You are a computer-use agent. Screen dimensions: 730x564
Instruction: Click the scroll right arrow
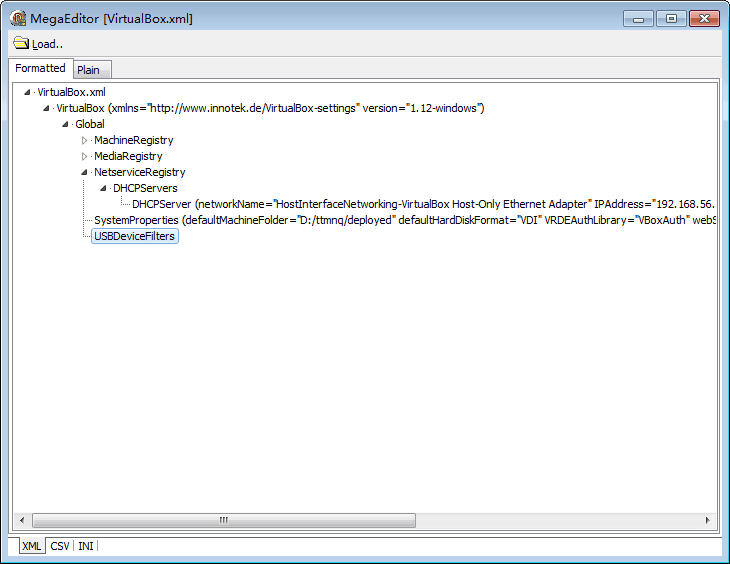coord(708,520)
